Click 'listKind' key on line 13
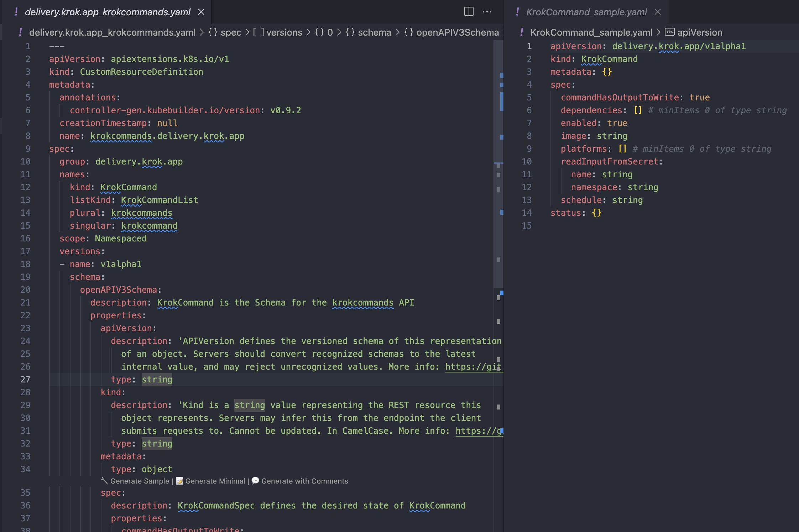This screenshot has width=799, height=532. point(90,200)
